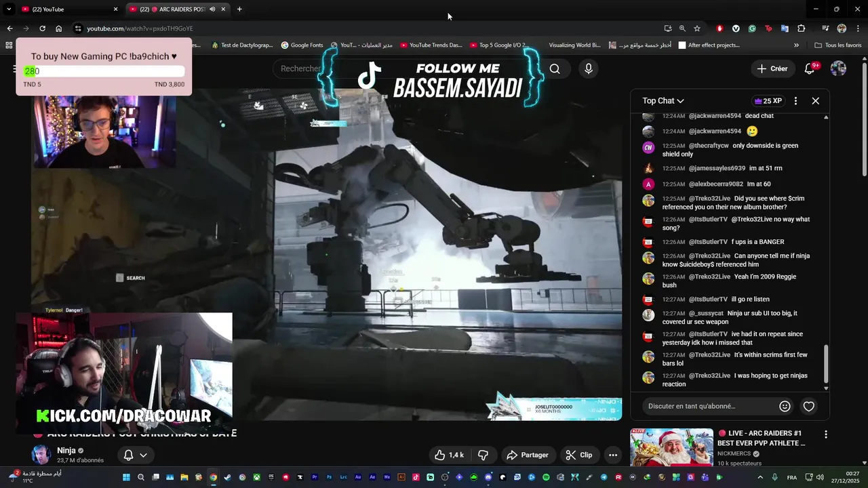Open the browser home page

[x=59, y=28]
